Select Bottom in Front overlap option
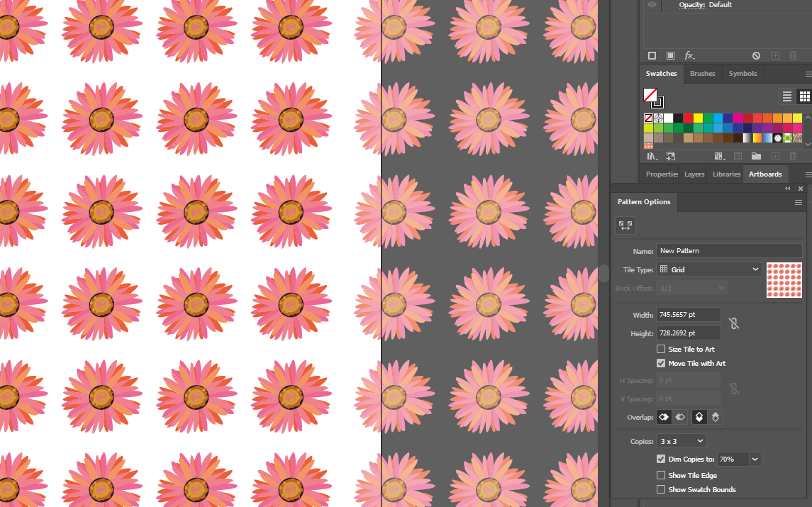Image resolution: width=812 pixels, height=507 pixels. pos(715,417)
